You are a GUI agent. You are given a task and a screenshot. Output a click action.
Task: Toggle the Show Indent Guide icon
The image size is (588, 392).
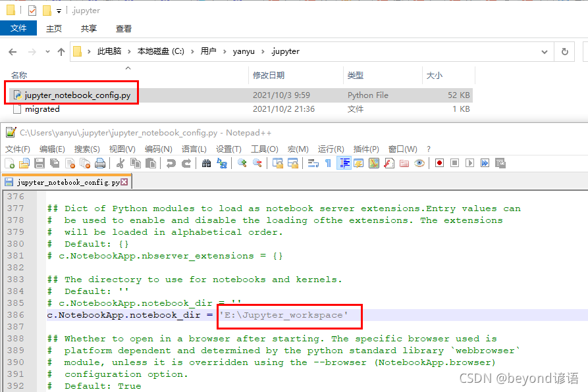tap(344, 163)
